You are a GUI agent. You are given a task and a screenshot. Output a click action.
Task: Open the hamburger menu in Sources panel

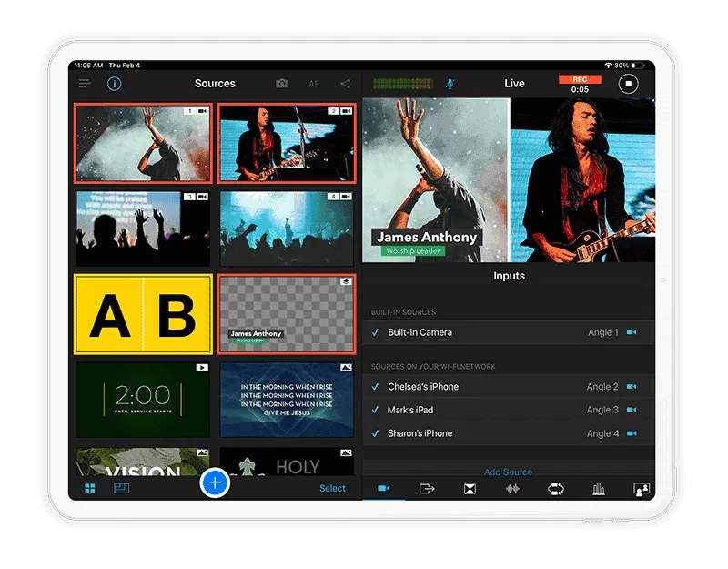pos(85,84)
